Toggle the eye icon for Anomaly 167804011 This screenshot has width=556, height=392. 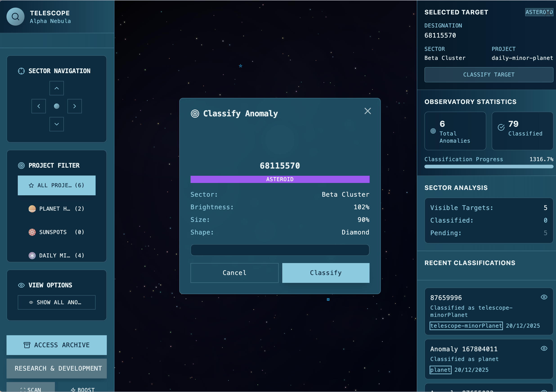[544, 348]
